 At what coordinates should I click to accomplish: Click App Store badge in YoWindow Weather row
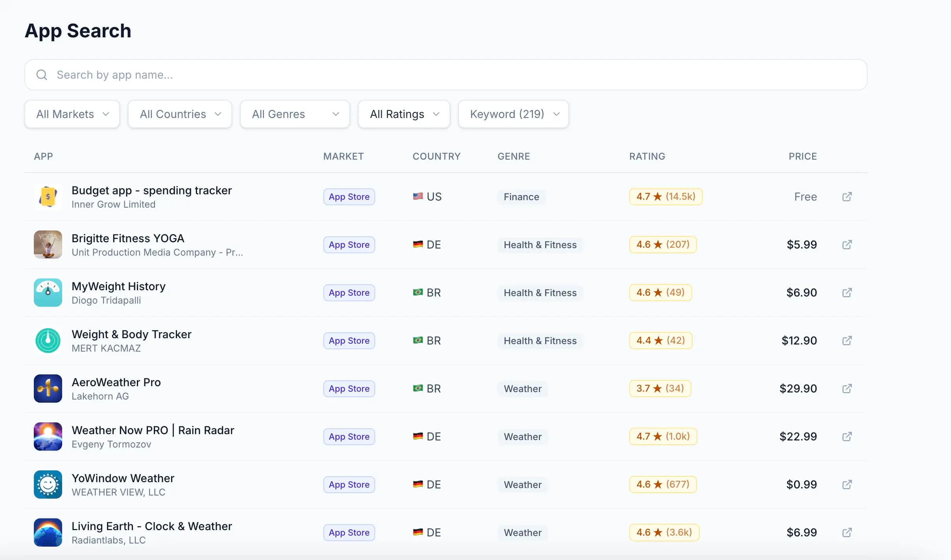(x=349, y=484)
